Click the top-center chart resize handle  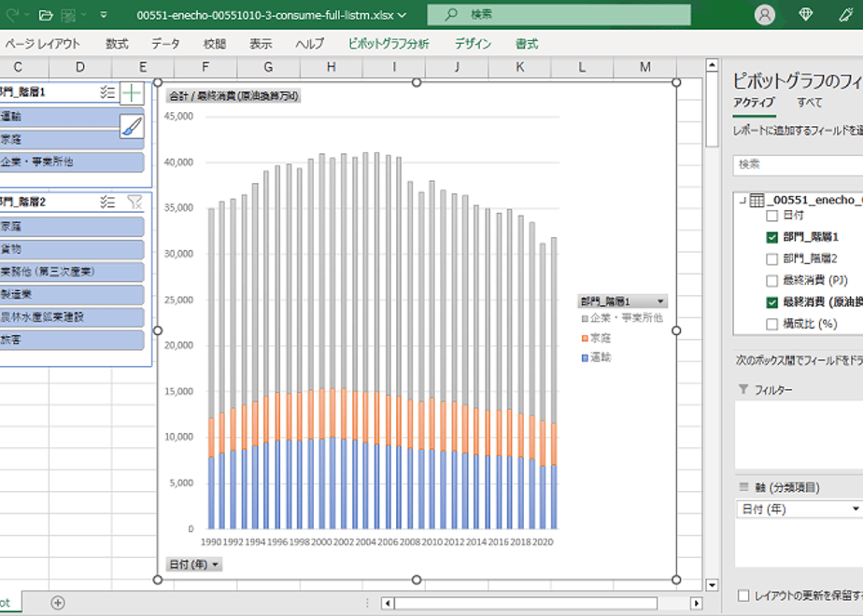[x=417, y=82]
